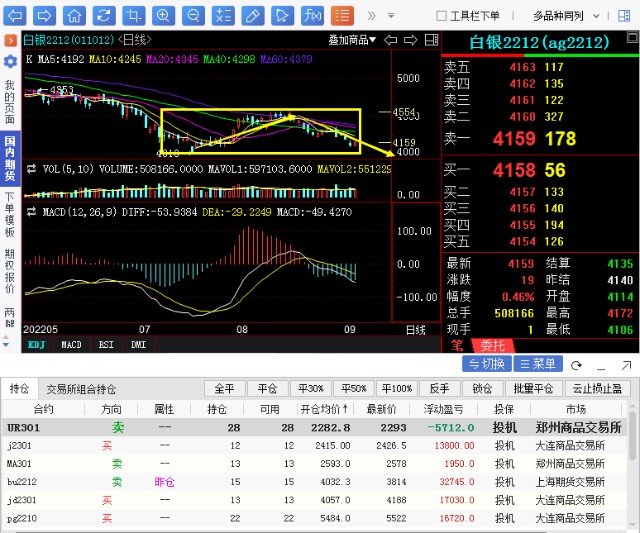
Task: Click the 日线 period label at chart bottom
Action: 416,330
